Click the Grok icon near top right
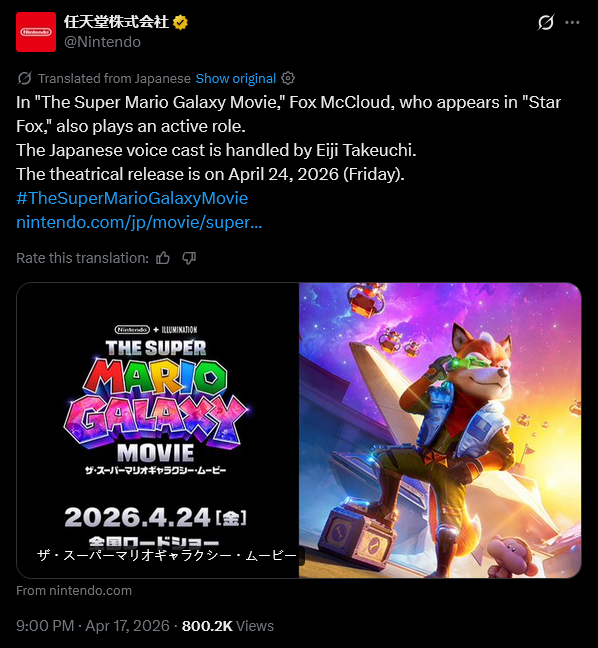The image size is (598, 648). (x=546, y=22)
